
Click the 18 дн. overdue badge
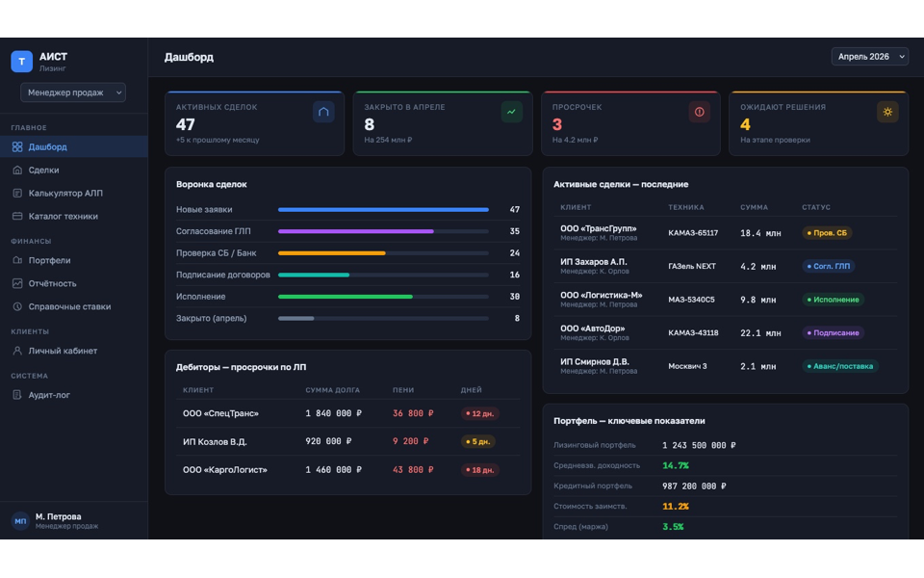pos(480,470)
